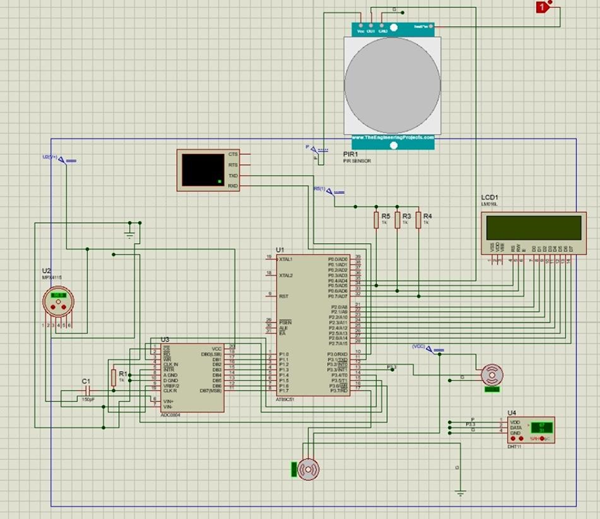
Task: Select the U4 DHT11 sensor display
Action: 541,427
